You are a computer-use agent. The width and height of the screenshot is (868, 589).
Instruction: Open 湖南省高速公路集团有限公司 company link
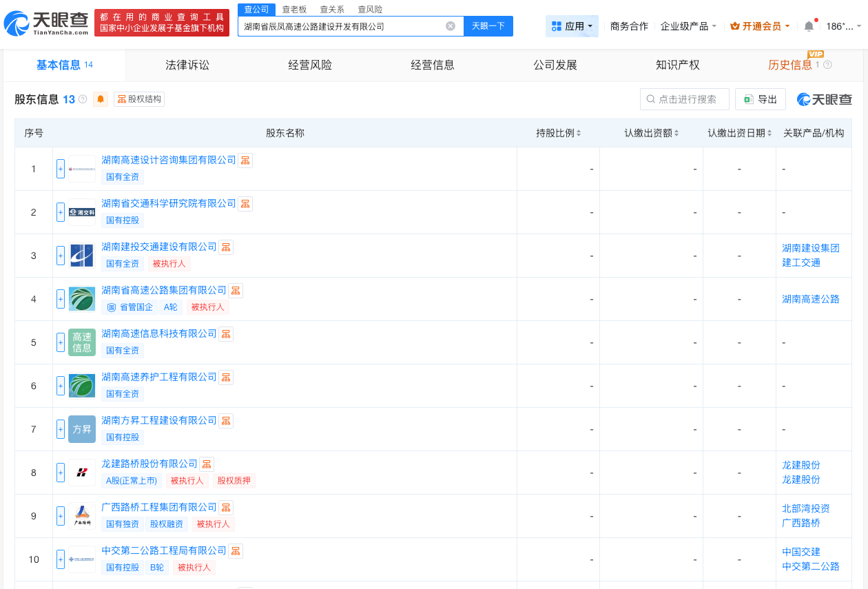click(164, 291)
